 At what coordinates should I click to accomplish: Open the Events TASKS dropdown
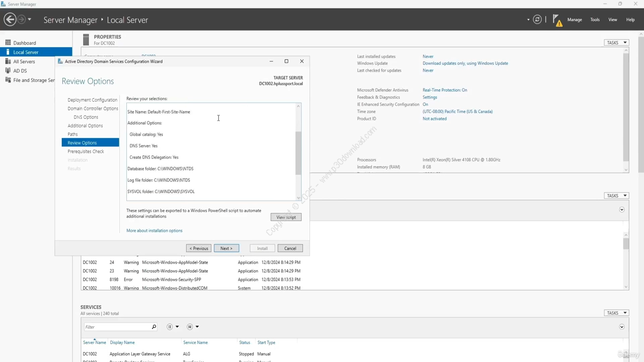click(x=616, y=196)
